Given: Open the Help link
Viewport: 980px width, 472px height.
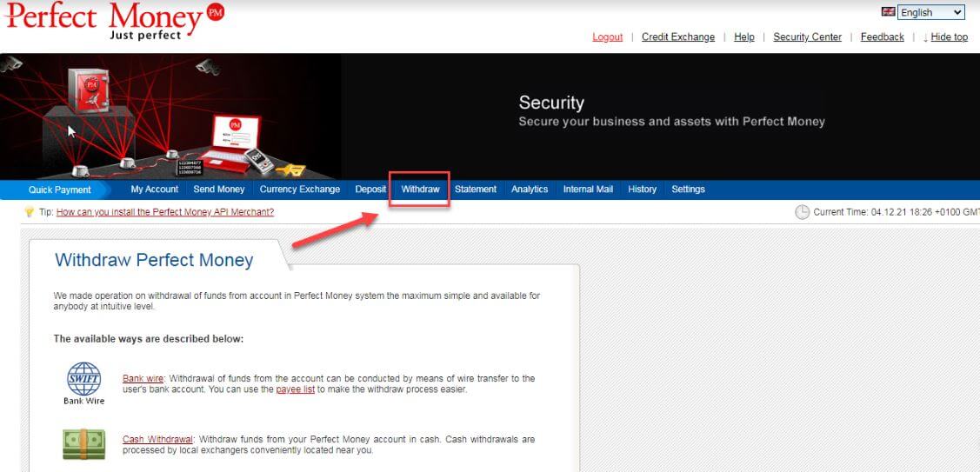Looking at the screenshot, I should (743, 37).
